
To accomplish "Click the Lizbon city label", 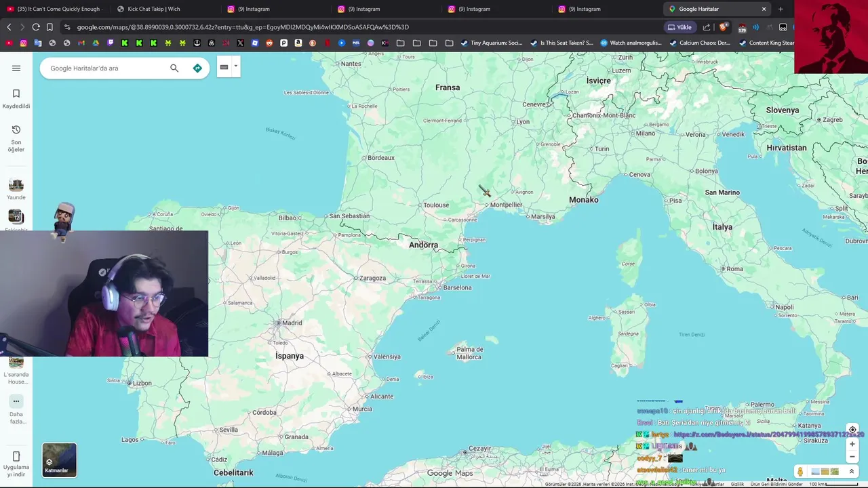I will [x=142, y=383].
